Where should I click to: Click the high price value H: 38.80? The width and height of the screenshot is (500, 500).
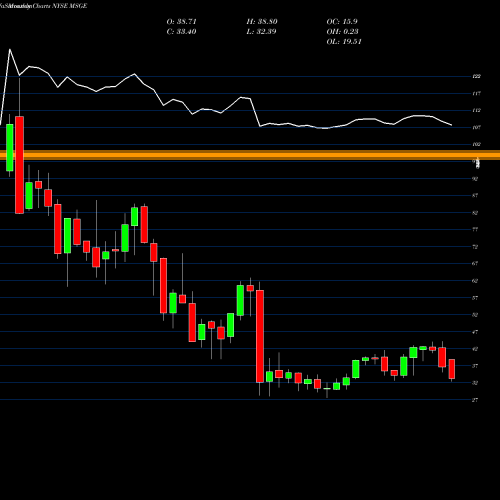coord(262,22)
